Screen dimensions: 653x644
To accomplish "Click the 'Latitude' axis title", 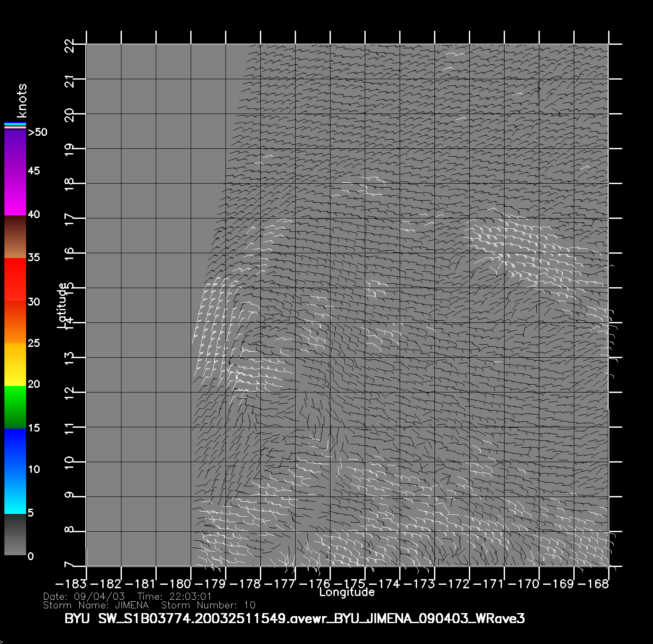I will (x=62, y=305).
